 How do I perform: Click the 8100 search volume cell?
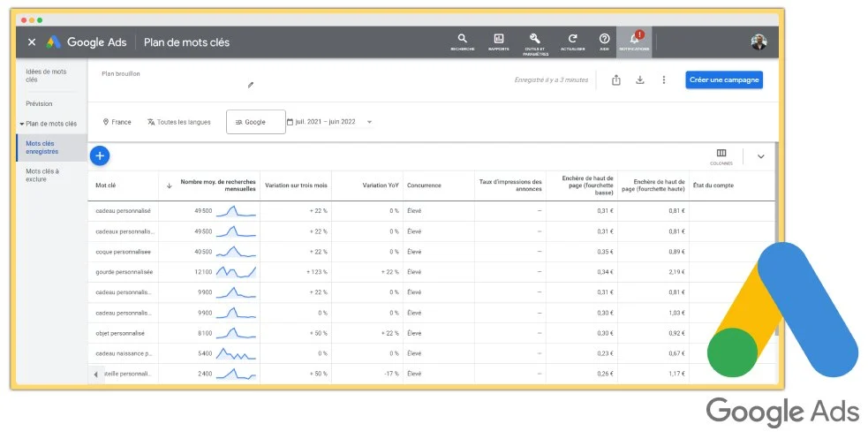pos(205,333)
